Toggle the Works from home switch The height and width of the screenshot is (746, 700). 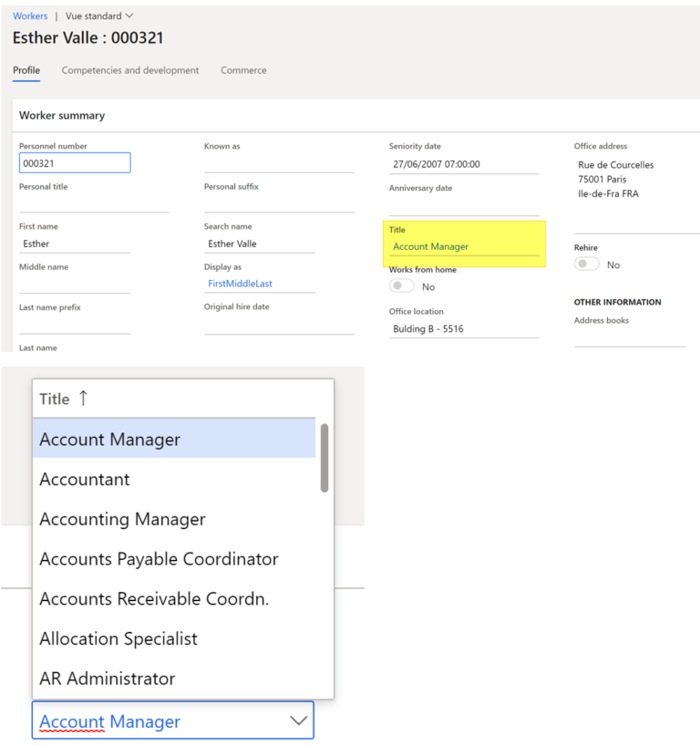coord(400,285)
